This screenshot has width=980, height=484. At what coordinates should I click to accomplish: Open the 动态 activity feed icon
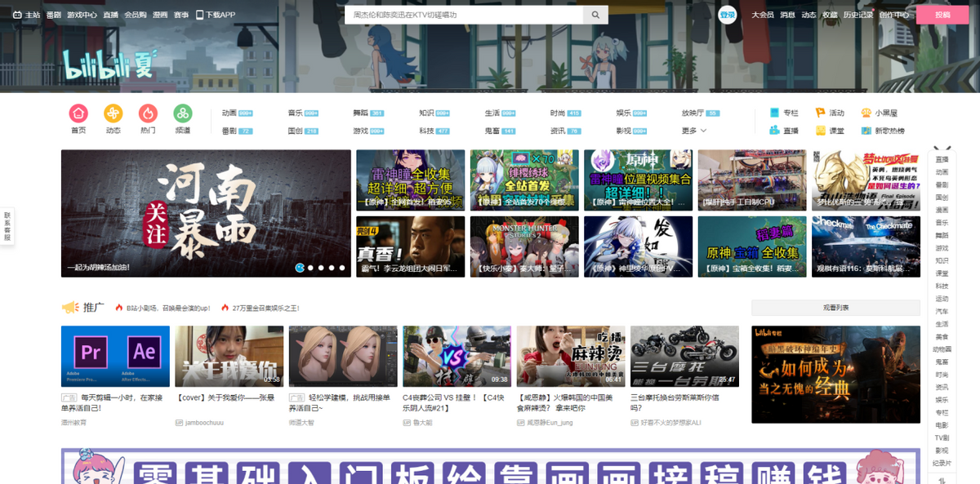point(113,114)
